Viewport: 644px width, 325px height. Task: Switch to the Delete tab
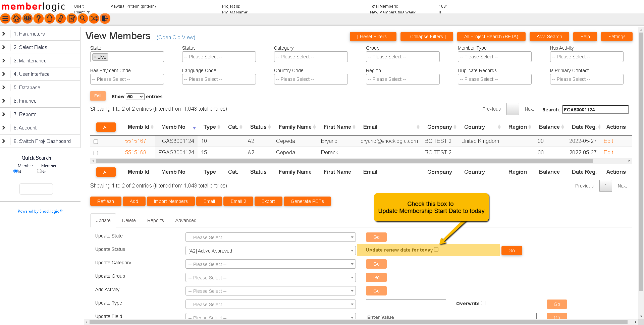click(129, 220)
